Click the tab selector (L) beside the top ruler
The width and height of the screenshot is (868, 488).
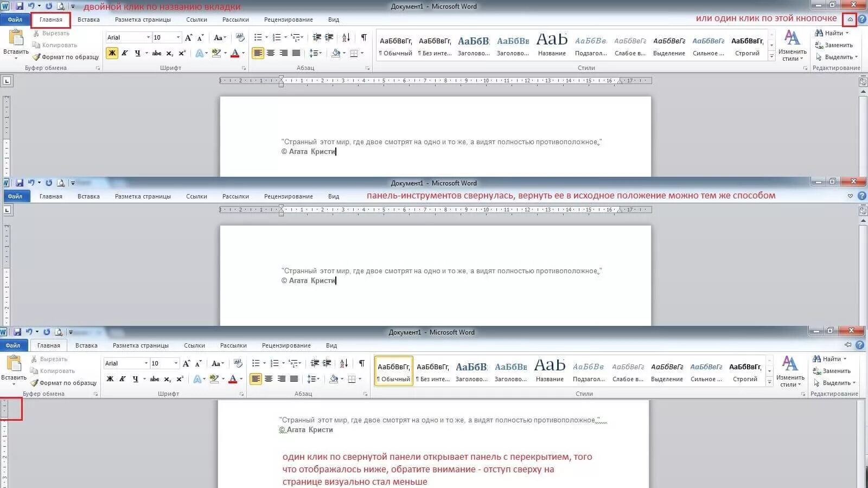click(7, 81)
